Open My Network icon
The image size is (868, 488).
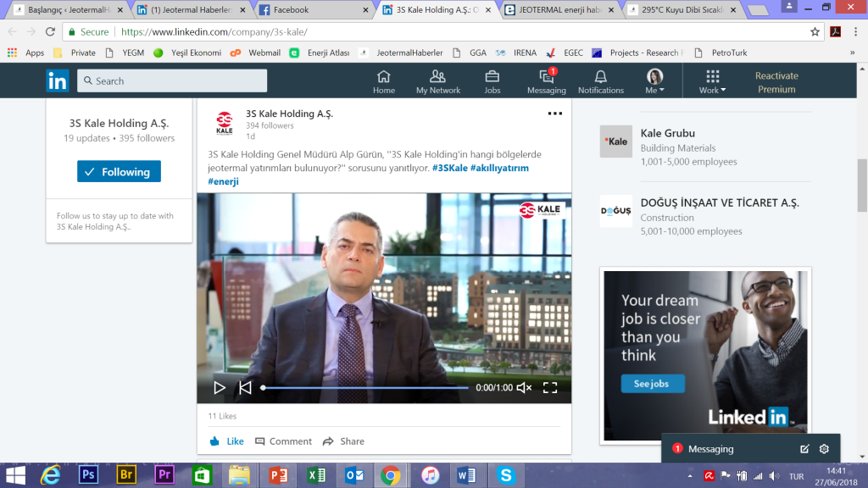coord(438,81)
